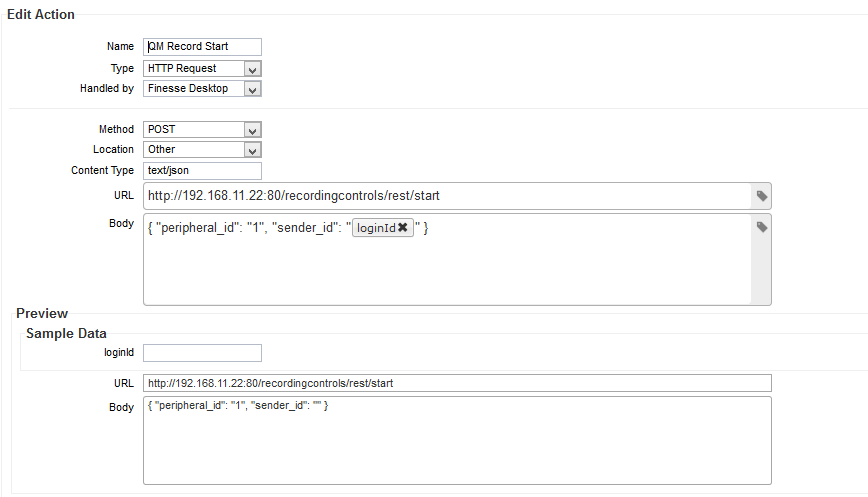
Task: Click the Location dropdown arrow icon
Action: pos(252,150)
